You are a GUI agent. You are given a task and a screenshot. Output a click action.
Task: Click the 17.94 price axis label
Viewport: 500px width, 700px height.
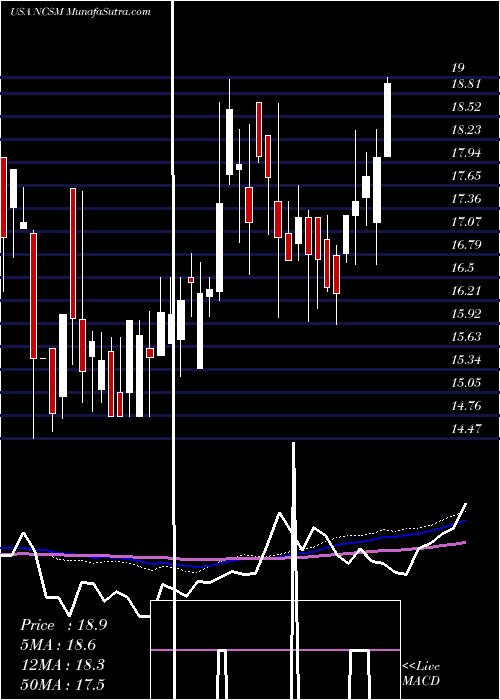coord(466,153)
